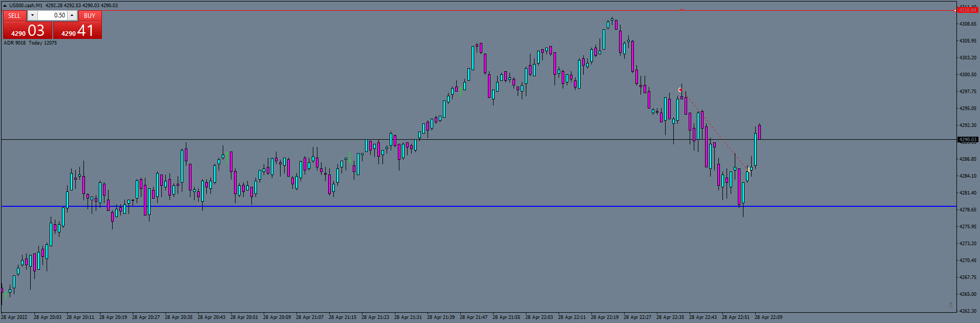Click the 28 Apr 22:59 time label
This screenshot has height=323, width=980.
tap(769, 317)
